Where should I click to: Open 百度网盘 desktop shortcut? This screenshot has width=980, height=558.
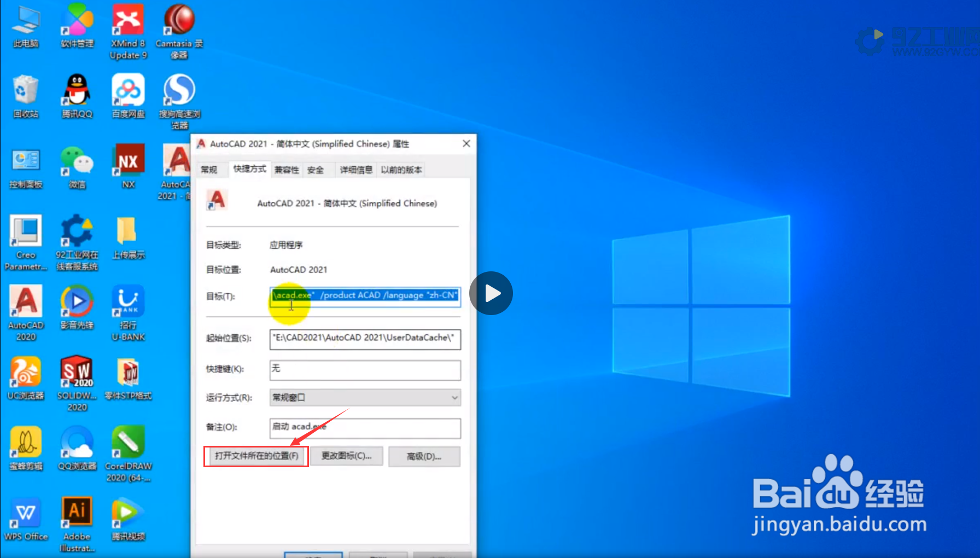pos(128,96)
